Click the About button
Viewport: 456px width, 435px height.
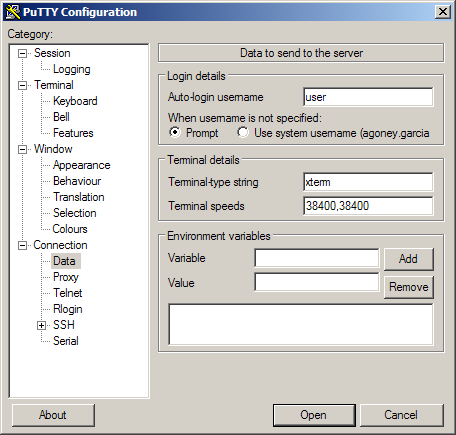(53, 415)
